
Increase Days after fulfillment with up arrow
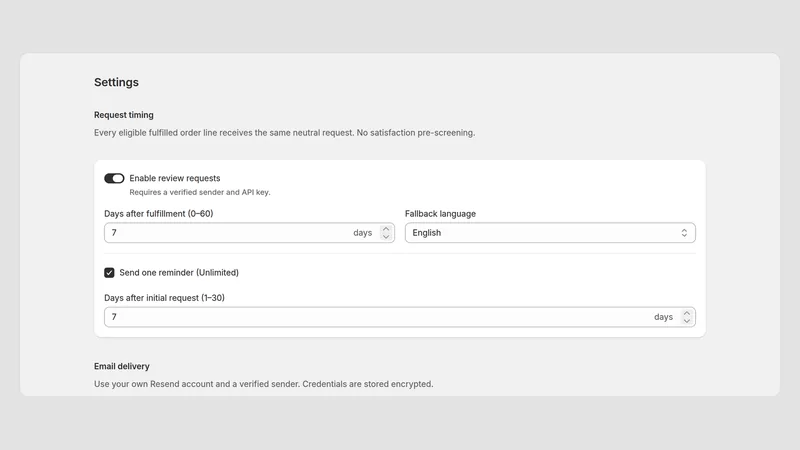click(386, 229)
